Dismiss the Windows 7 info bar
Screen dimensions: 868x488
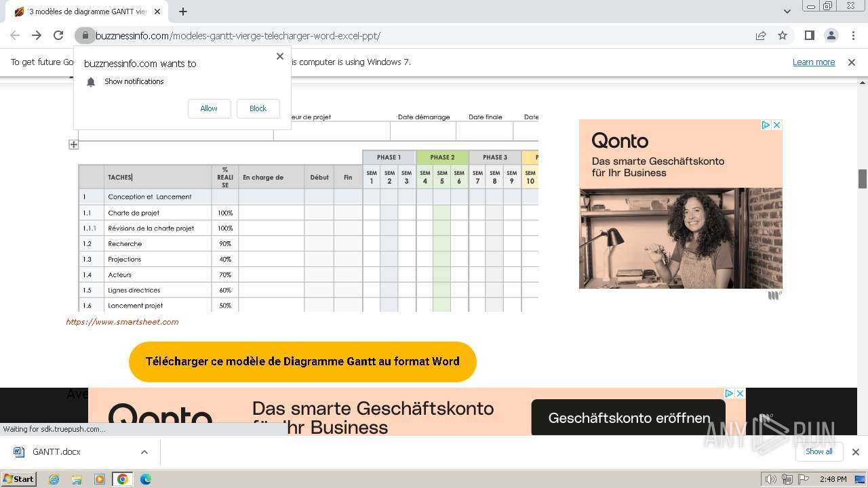pyautogui.click(x=852, y=62)
